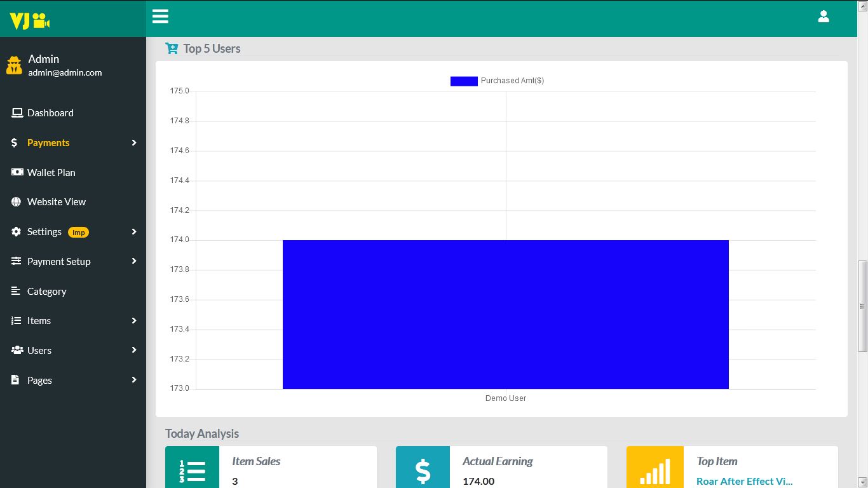868x488 pixels.
Task: Open the Dashboard via its monitor icon
Action: 16,112
